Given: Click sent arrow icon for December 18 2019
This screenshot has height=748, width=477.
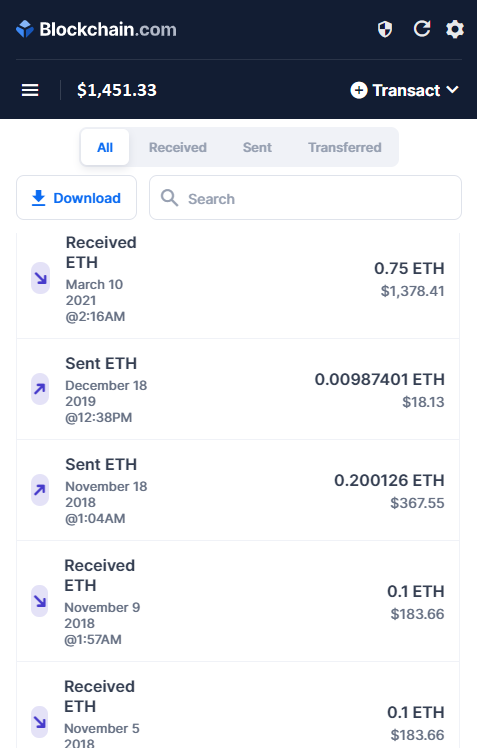Looking at the screenshot, I should tap(40, 389).
